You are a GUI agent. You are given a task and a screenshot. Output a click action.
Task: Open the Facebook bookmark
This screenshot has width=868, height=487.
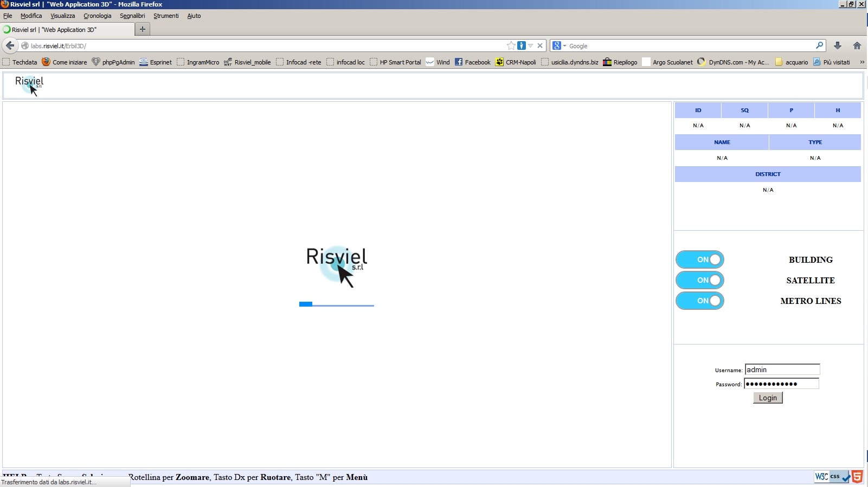click(x=472, y=62)
